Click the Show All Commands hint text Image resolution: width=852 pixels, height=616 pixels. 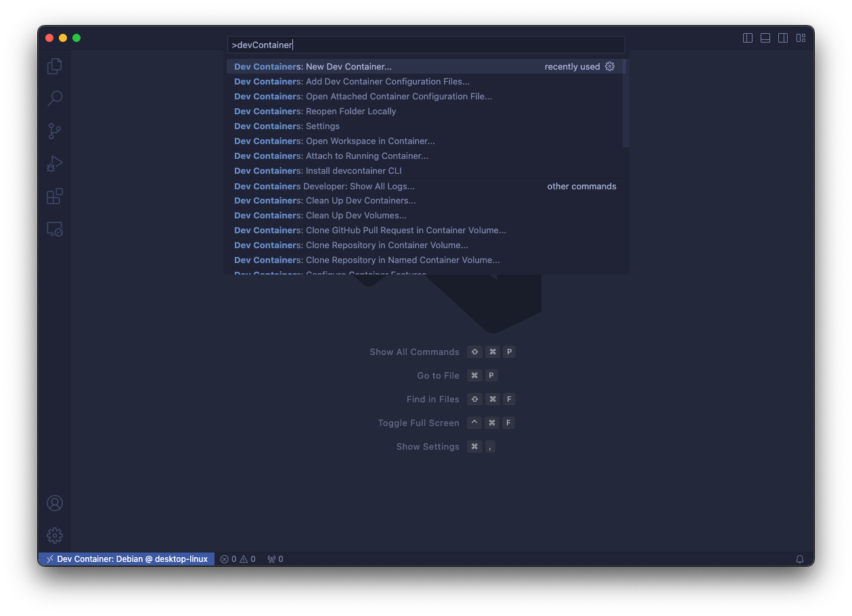tap(414, 352)
